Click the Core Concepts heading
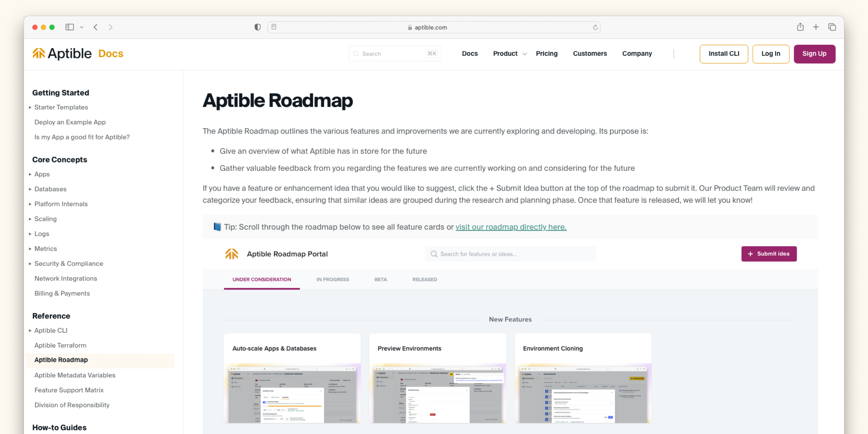This screenshot has height=434, width=868. (x=60, y=159)
